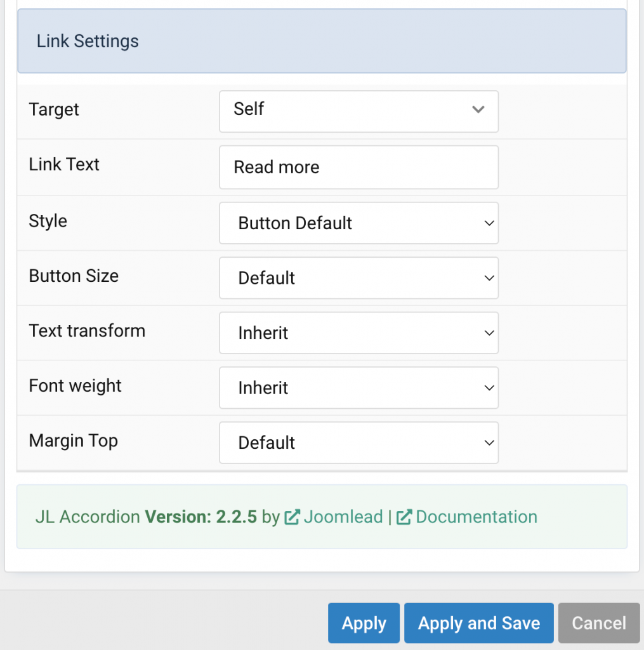This screenshot has width=644, height=650.
Task: Open the Style dropdown showing Button Default
Action: click(x=358, y=223)
